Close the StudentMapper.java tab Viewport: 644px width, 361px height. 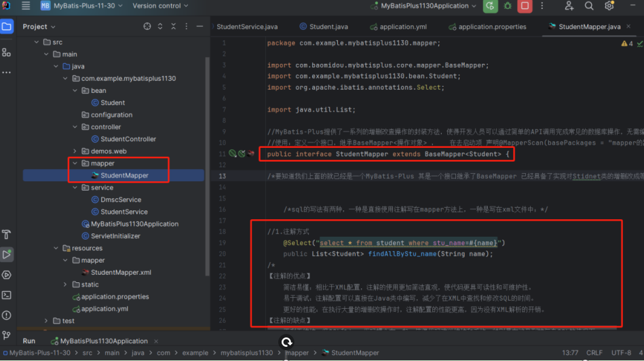(x=628, y=26)
